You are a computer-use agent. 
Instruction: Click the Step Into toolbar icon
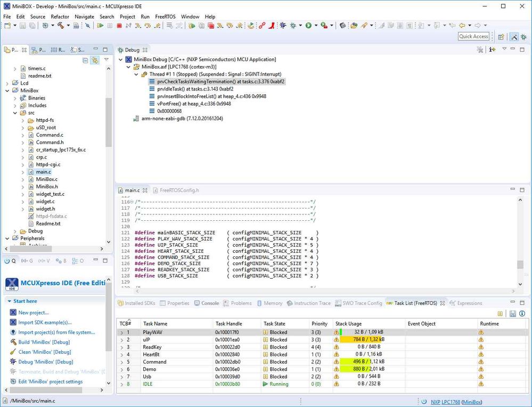pyautogui.click(x=138, y=26)
